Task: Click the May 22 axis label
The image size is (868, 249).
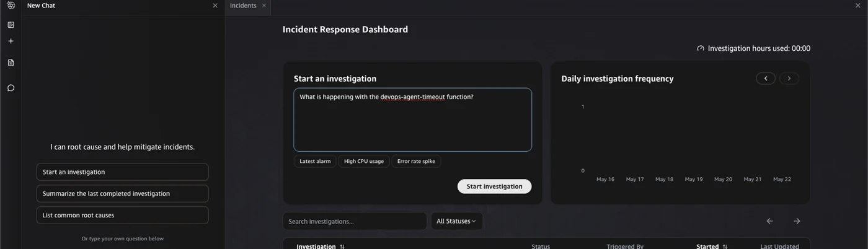Action: coord(782,179)
